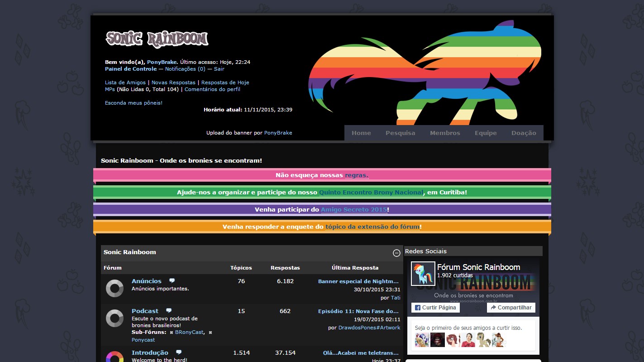Click the Facebook page Rainbow Dash avatar
This screenshot has height=362, width=644.
pos(423,274)
